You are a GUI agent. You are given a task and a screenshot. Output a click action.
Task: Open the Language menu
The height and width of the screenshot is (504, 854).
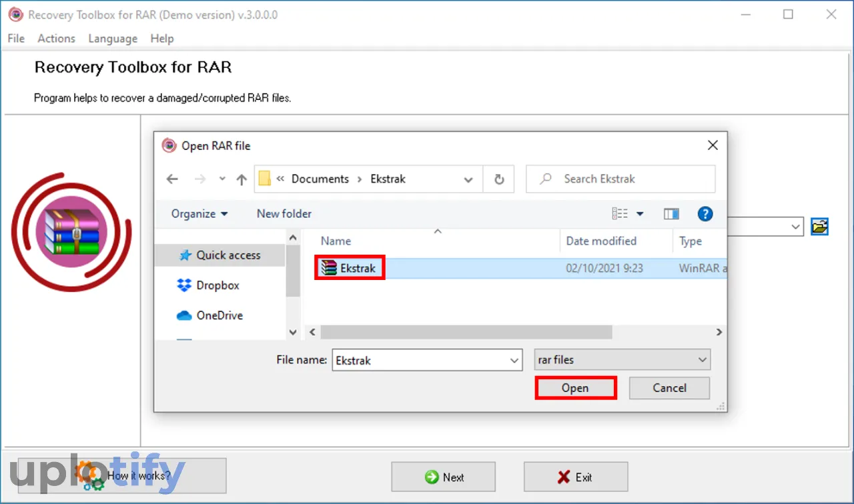pos(113,39)
